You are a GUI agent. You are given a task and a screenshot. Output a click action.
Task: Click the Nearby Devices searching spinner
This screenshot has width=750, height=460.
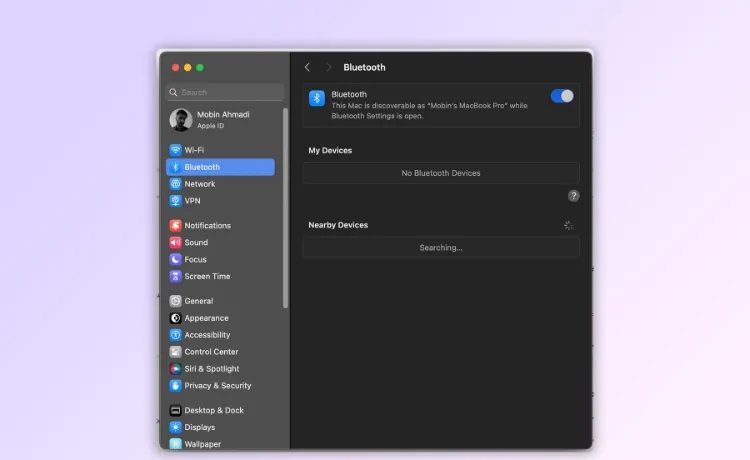click(568, 225)
